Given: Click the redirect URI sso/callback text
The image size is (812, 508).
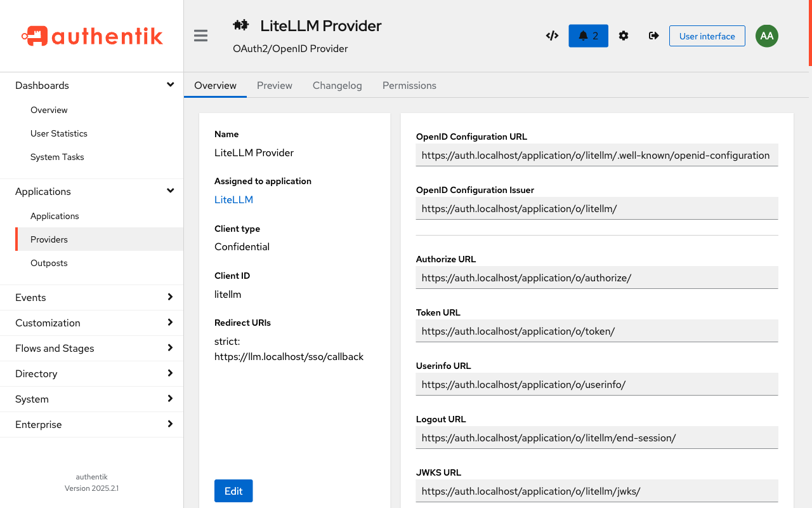Looking at the screenshot, I should tap(289, 357).
